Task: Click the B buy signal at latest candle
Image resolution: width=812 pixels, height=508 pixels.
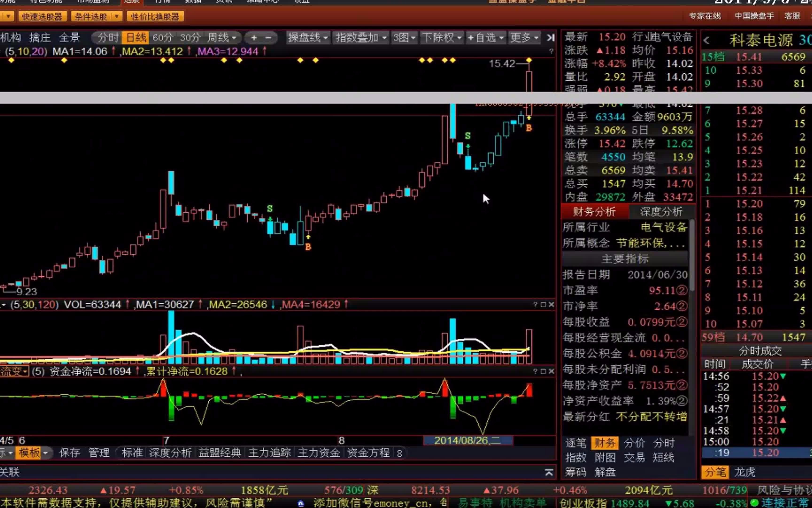Action: pyautogui.click(x=529, y=128)
